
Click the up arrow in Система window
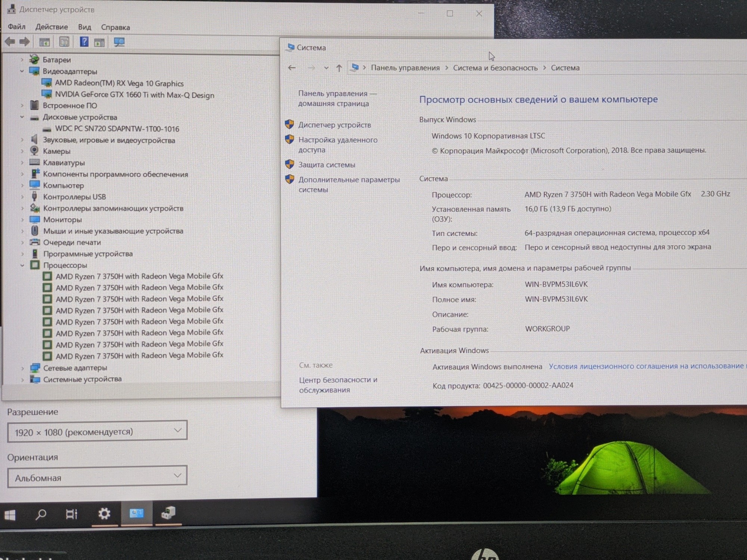pyautogui.click(x=339, y=68)
